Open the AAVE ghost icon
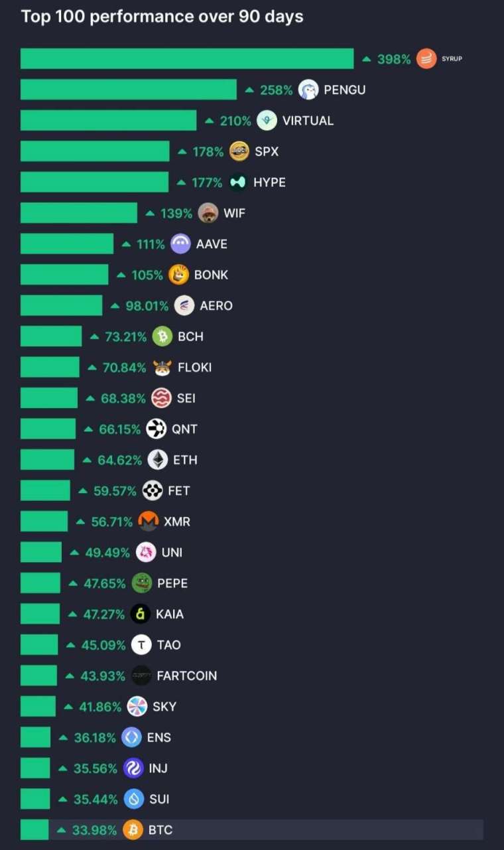 [x=181, y=244]
